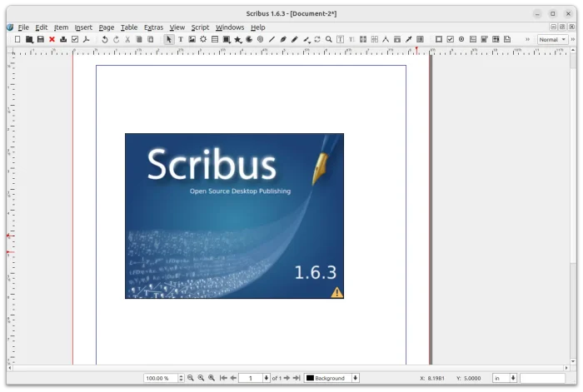Select the Edit Contents of Frame tool
Screen dimensions: 583x392
click(x=340, y=39)
